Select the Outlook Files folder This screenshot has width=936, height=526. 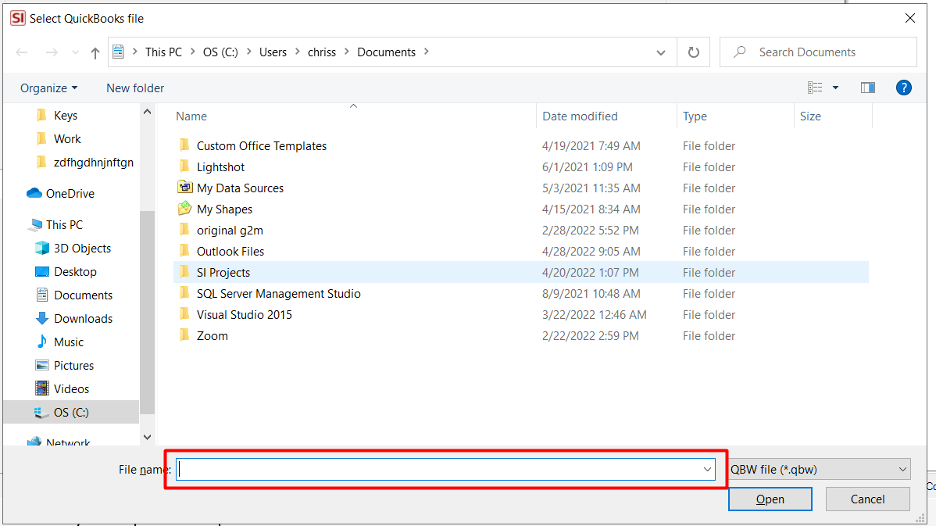pyautogui.click(x=230, y=251)
